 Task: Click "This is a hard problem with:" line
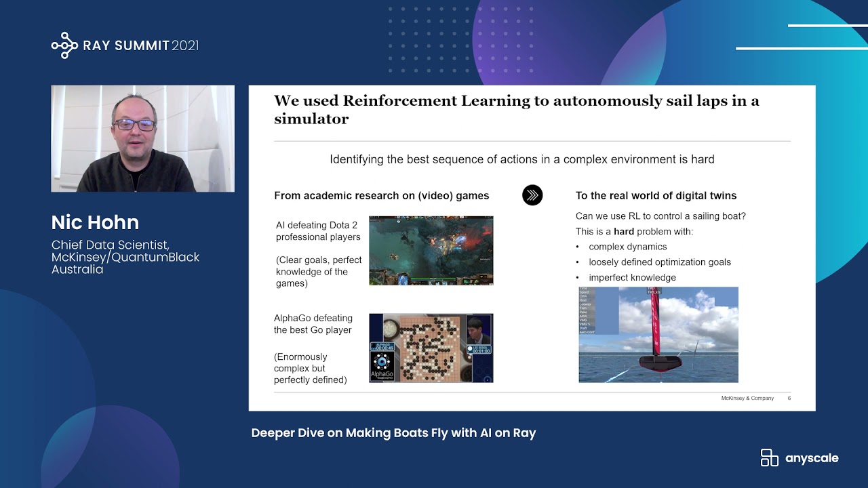(x=634, y=231)
